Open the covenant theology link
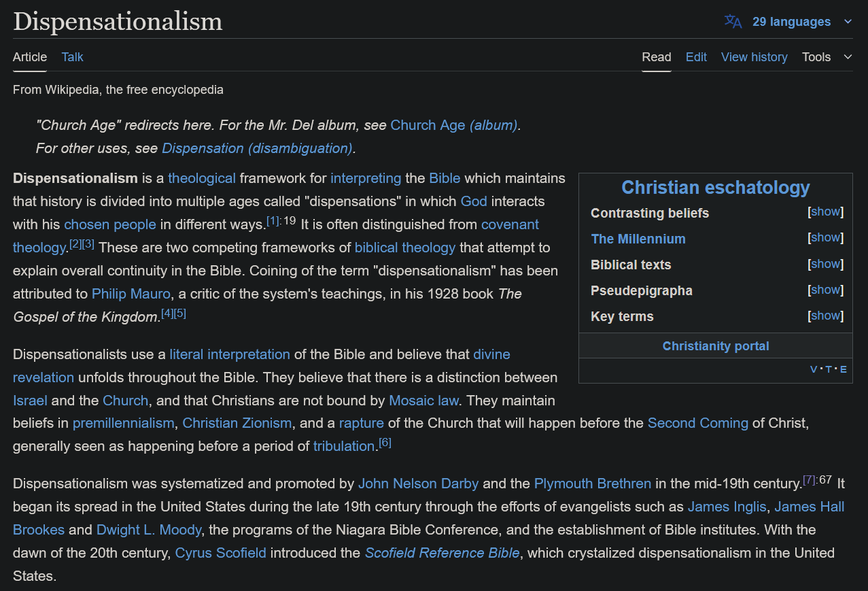Screen dimensions: 868x591 pos(510,224)
